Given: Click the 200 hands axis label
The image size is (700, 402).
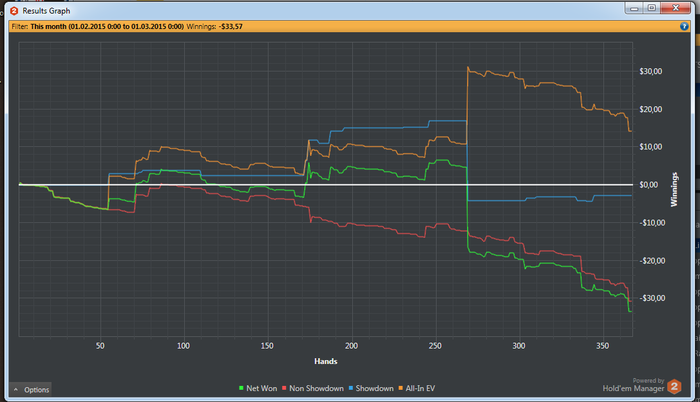Looking at the screenshot, I should [351, 346].
